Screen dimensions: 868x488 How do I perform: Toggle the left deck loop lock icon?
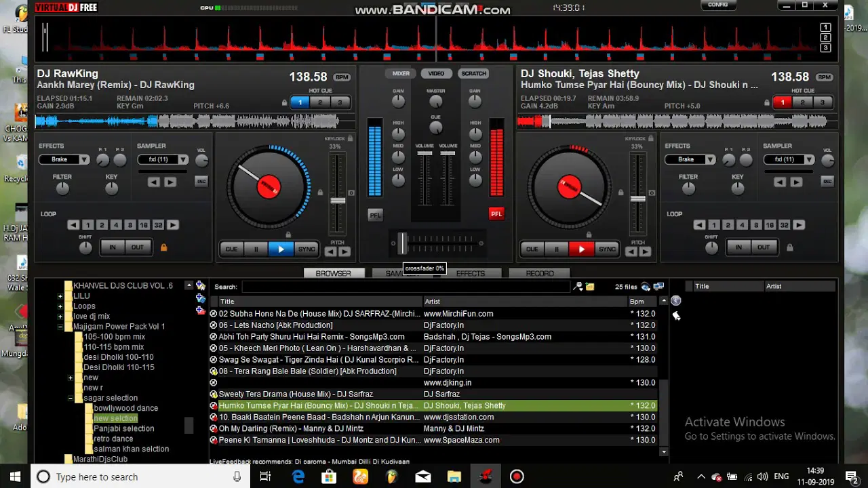[x=163, y=247]
